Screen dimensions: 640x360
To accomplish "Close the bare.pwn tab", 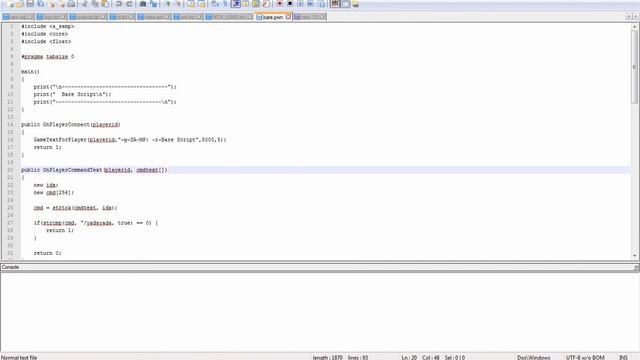I will pyautogui.click(x=288, y=17).
